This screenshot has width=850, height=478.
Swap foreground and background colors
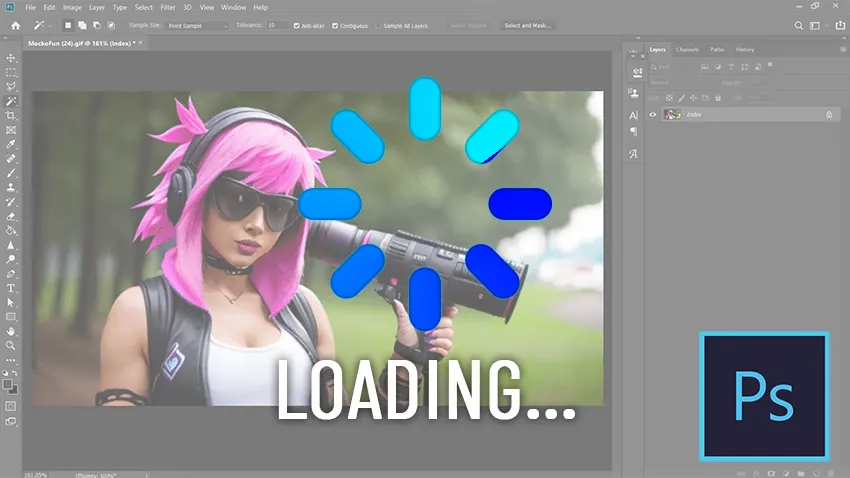pos(15,373)
